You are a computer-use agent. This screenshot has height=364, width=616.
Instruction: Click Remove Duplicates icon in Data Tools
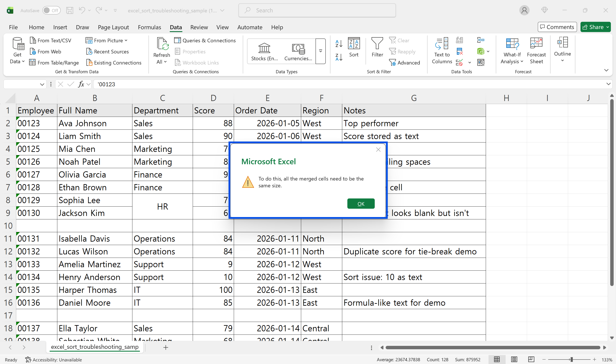(460, 51)
